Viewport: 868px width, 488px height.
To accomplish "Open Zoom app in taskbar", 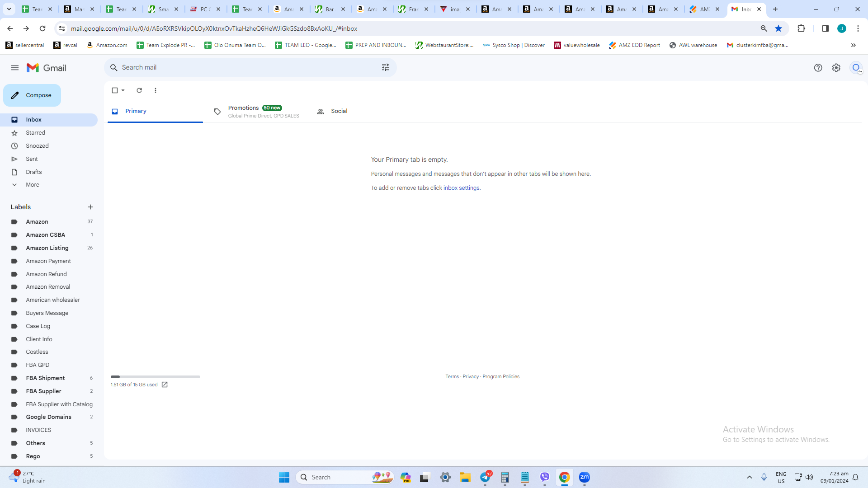I will point(585,477).
